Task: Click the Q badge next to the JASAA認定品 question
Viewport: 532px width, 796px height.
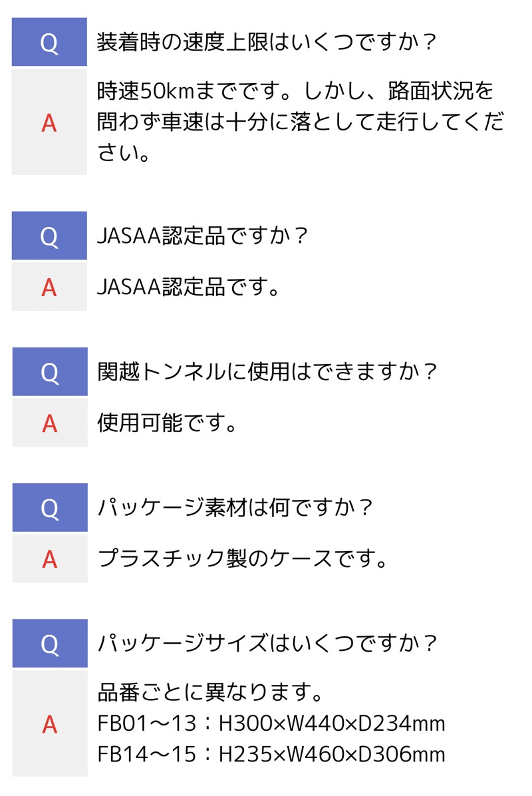Action: coord(49,236)
